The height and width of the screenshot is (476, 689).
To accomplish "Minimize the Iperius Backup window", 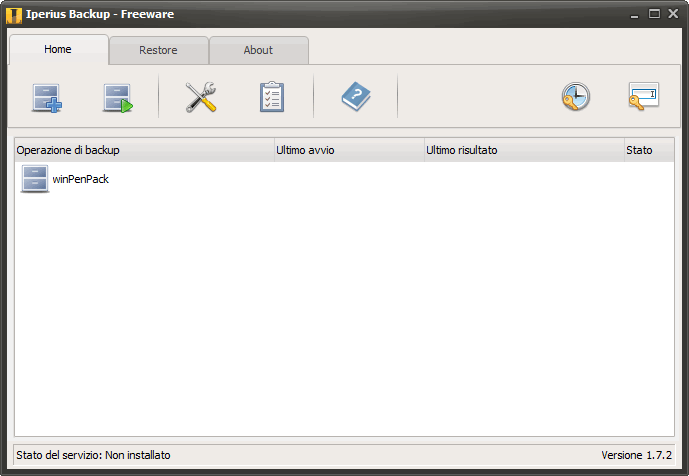I will (634, 15).
